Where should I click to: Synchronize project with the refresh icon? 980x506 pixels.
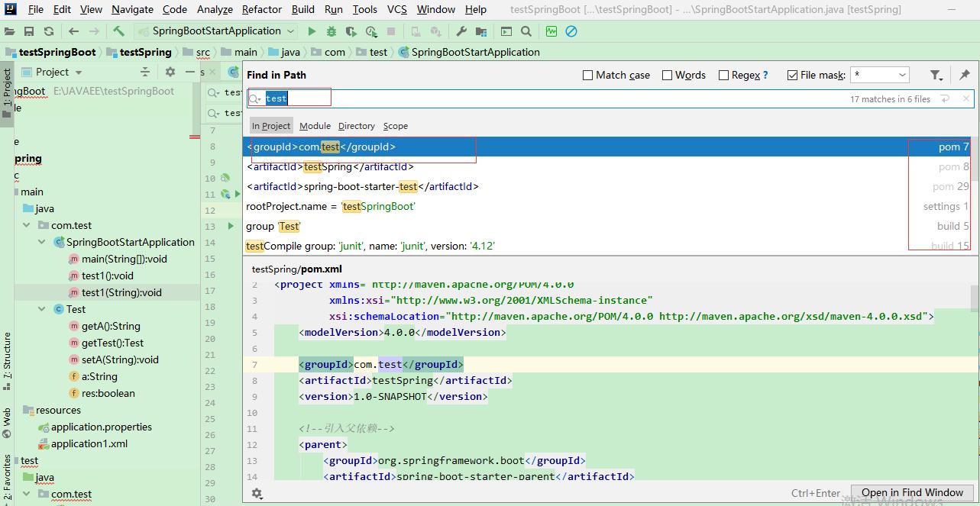pos(49,31)
